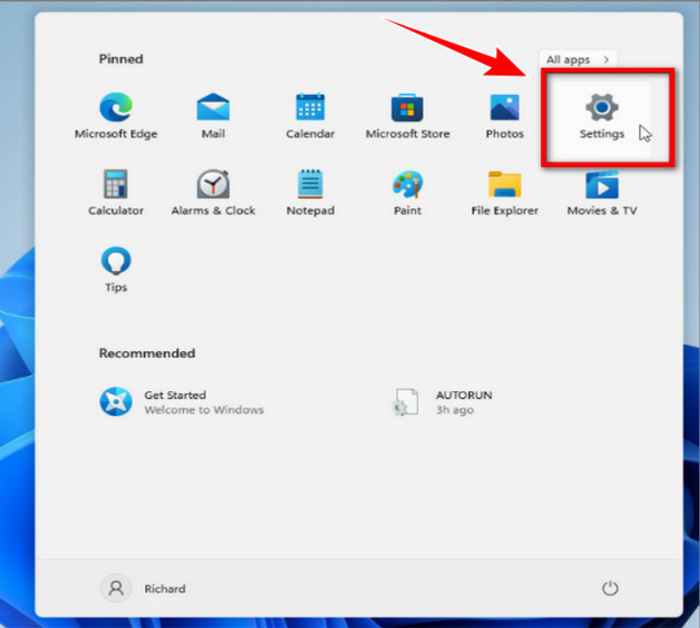Viewport: 700px width, 628px height.
Task: Click the Pinned section heading
Action: click(120, 59)
